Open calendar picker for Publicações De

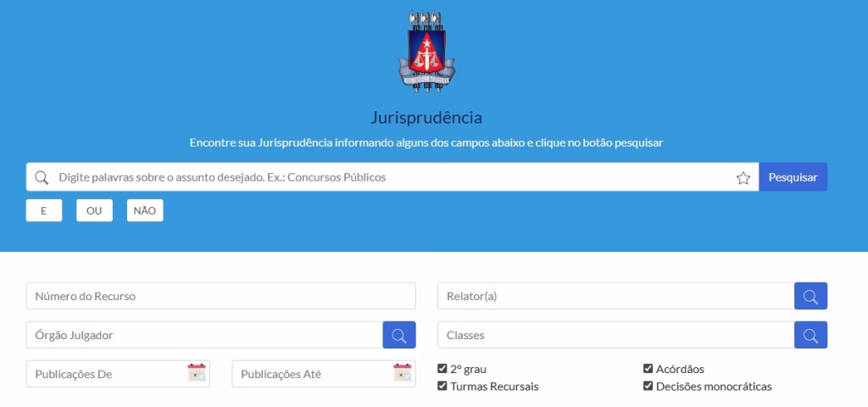197,373
